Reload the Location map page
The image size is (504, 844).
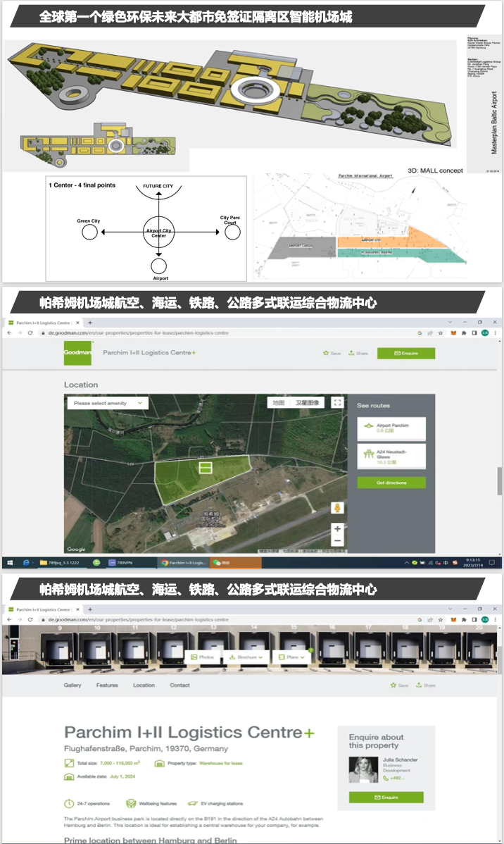30,333
